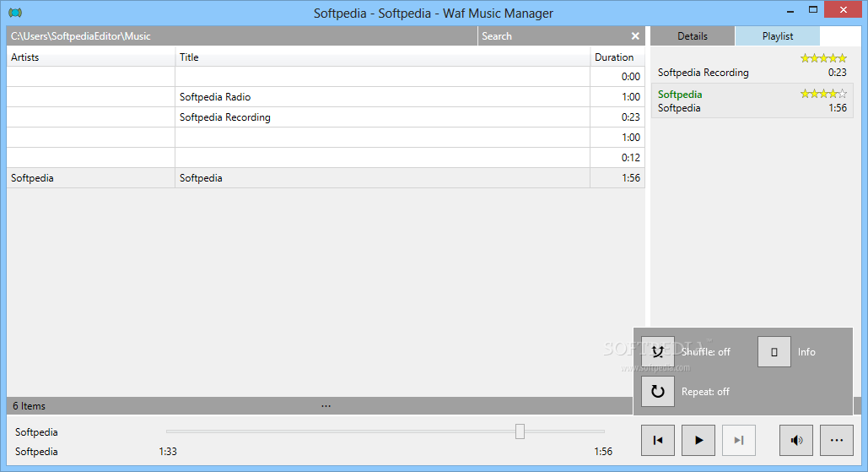868x472 pixels.
Task: Click the elapsed time 1:33
Action: point(168,452)
